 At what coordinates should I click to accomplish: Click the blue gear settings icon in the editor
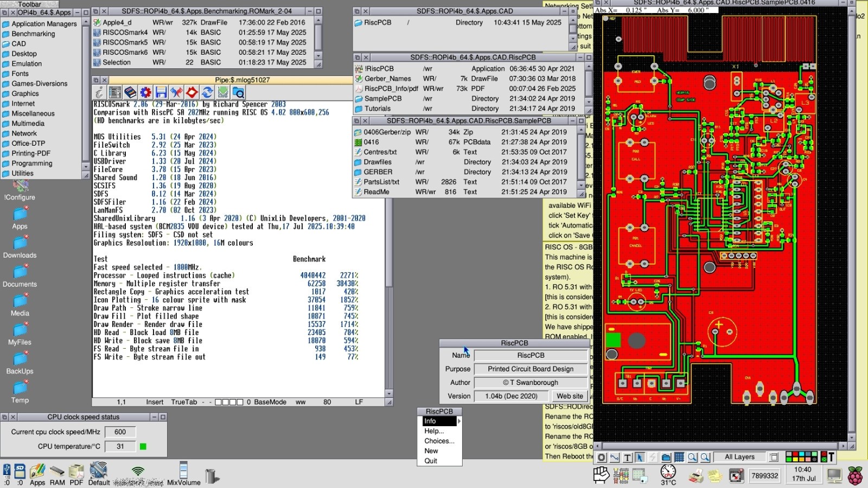pyautogui.click(x=145, y=92)
